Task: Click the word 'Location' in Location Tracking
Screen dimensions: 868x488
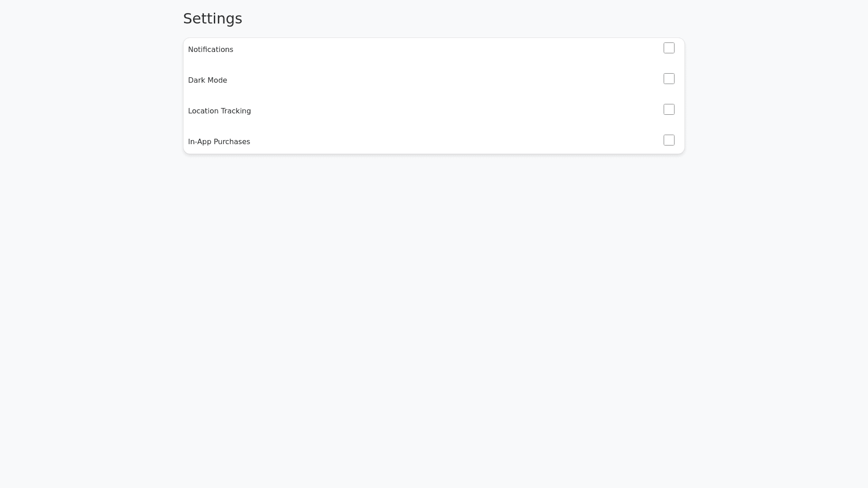Action: click(203, 111)
